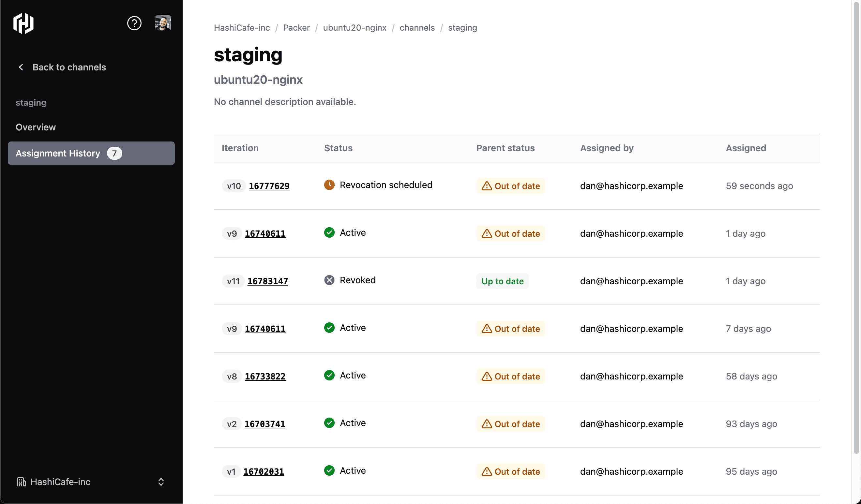861x504 pixels.
Task: Click the HashiCorp logo icon
Action: coord(23,23)
